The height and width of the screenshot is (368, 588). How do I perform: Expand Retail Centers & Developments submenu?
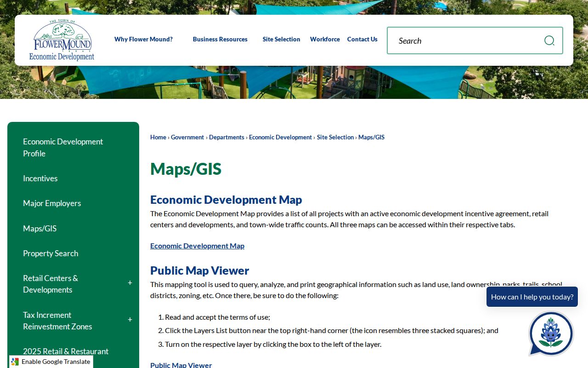point(130,283)
